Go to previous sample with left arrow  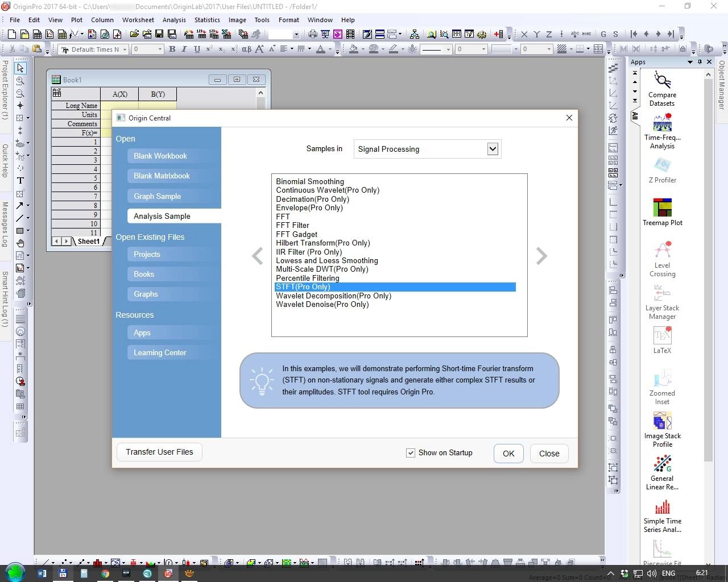[x=258, y=256]
